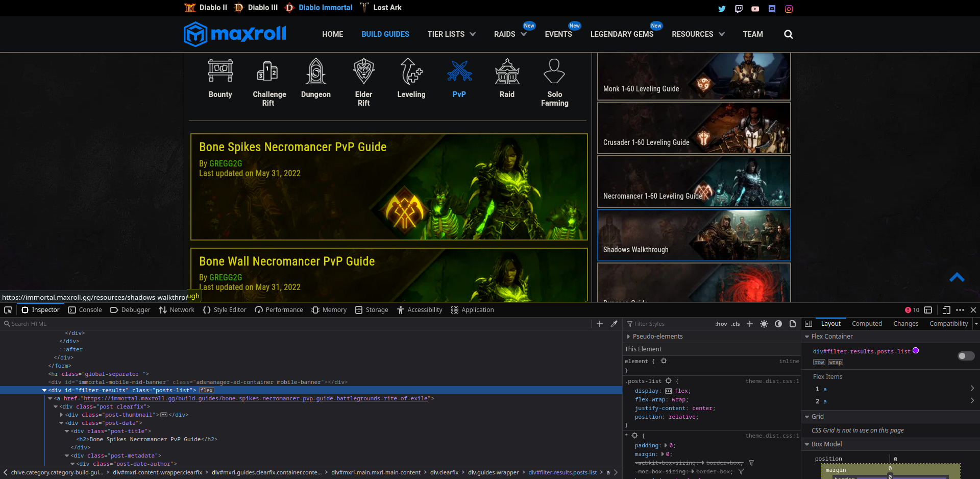The width and height of the screenshot is (980, 479).
Task: Open the Tier Lists dropdown menu
Action: 451,34
